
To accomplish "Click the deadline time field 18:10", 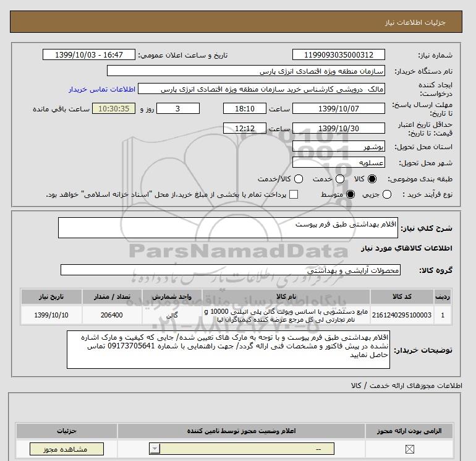I will [244, 109].
